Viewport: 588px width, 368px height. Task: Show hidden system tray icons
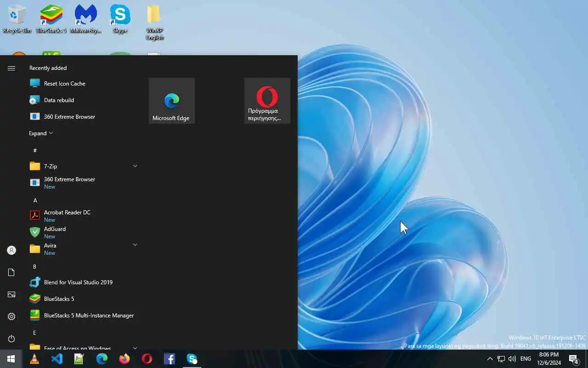pos(490,359)
